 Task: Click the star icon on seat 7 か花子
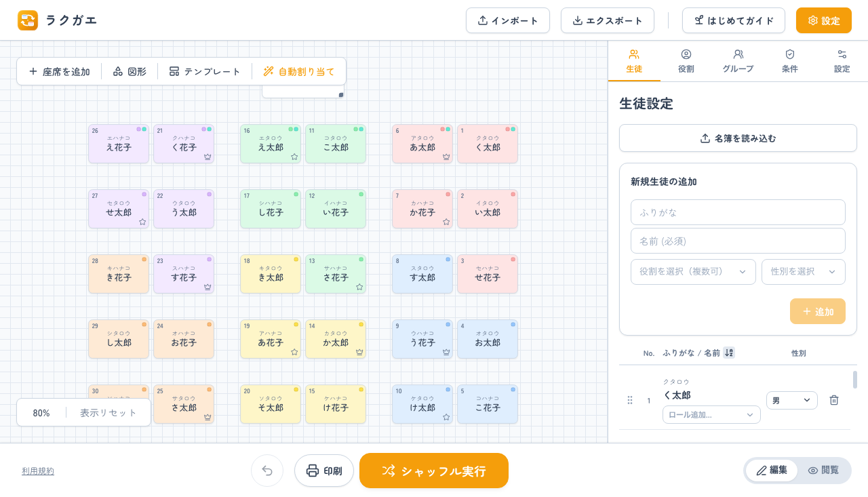(x=446, y=222)
